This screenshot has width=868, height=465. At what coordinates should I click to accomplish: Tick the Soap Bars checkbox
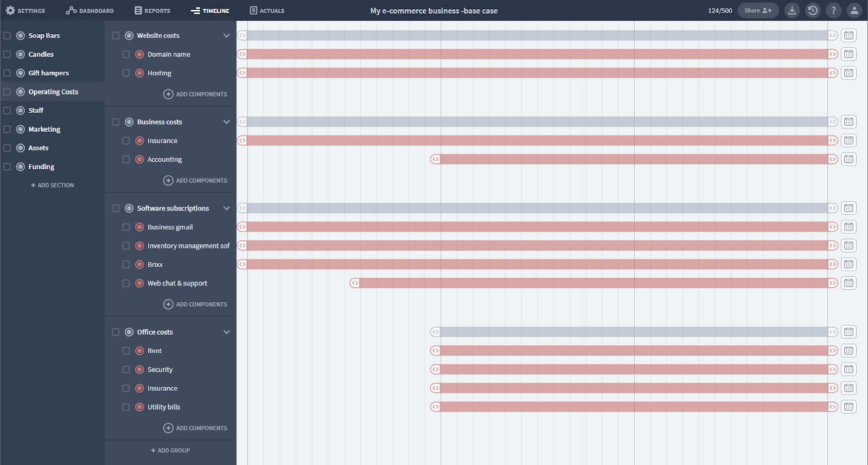coord(7,35)
